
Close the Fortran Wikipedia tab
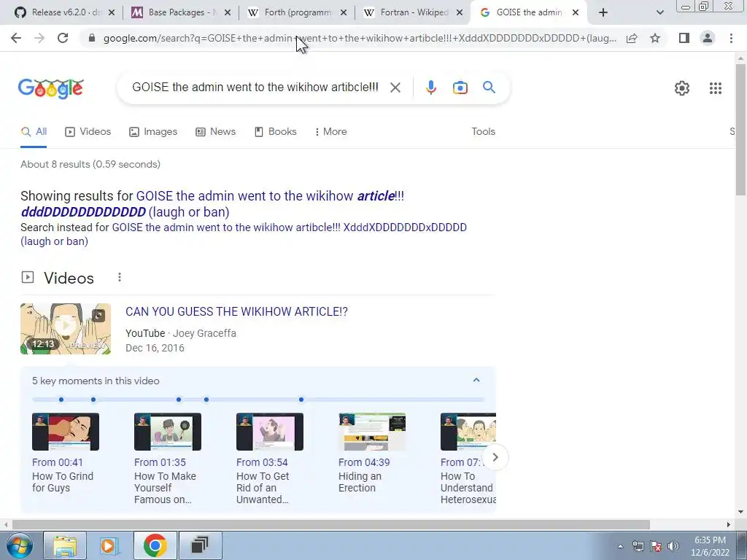click(460, 13)
